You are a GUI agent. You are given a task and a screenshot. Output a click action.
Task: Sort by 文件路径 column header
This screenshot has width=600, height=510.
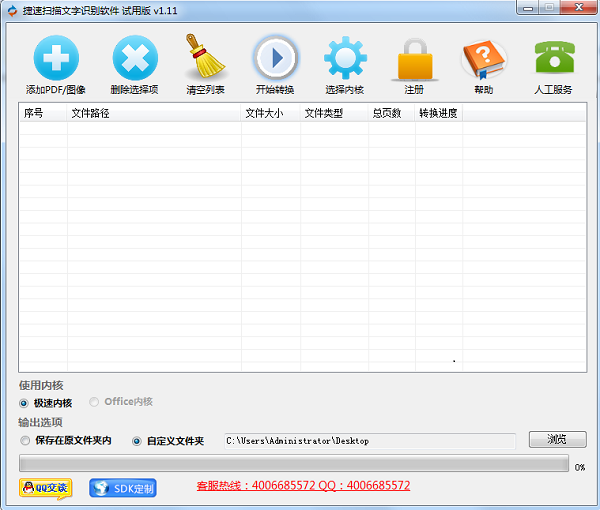pos(154,113)
